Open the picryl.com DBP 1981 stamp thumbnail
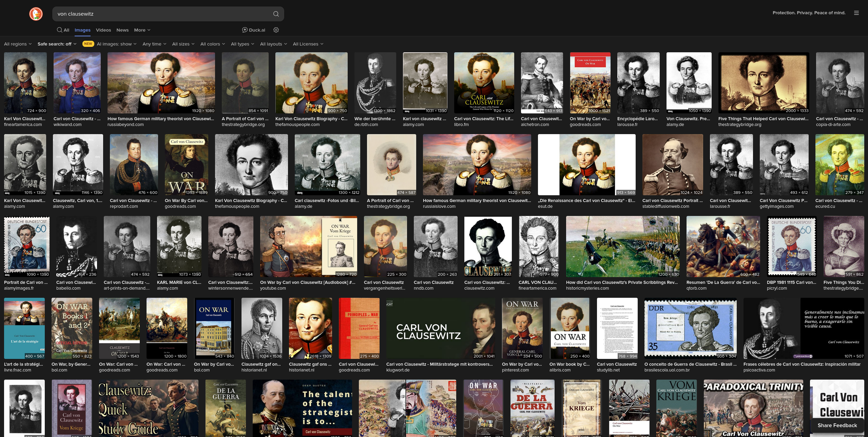 point(792,247)
